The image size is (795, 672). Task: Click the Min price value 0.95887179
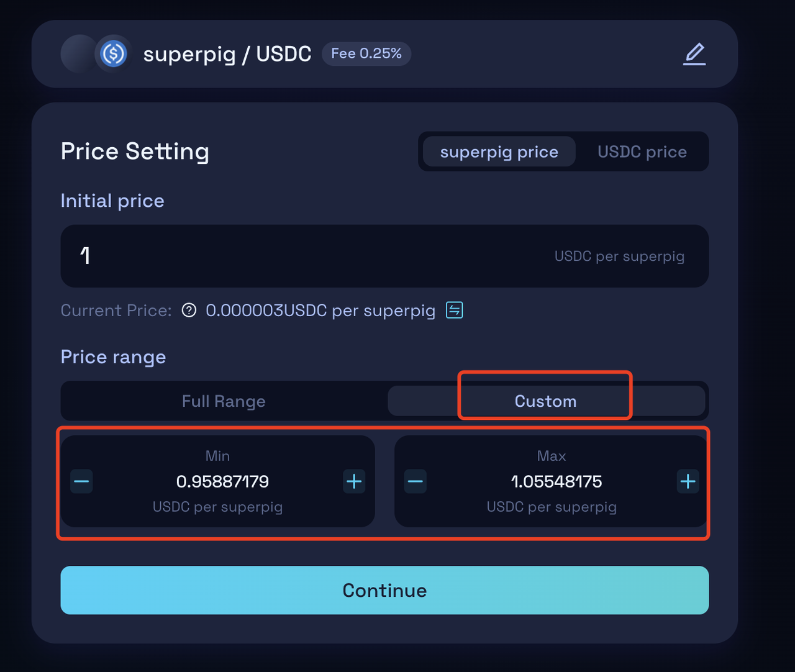point(222,481)
